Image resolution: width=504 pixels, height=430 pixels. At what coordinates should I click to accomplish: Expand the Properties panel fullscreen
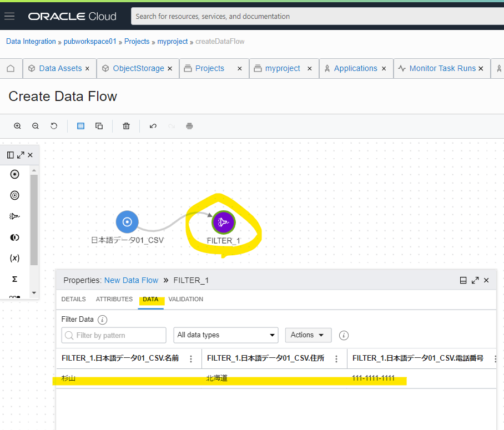tap(475, 280)
